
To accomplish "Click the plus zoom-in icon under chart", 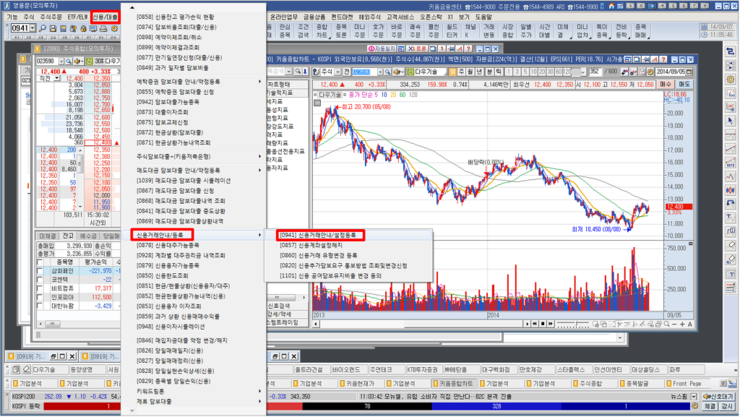I will pos(682,324).
